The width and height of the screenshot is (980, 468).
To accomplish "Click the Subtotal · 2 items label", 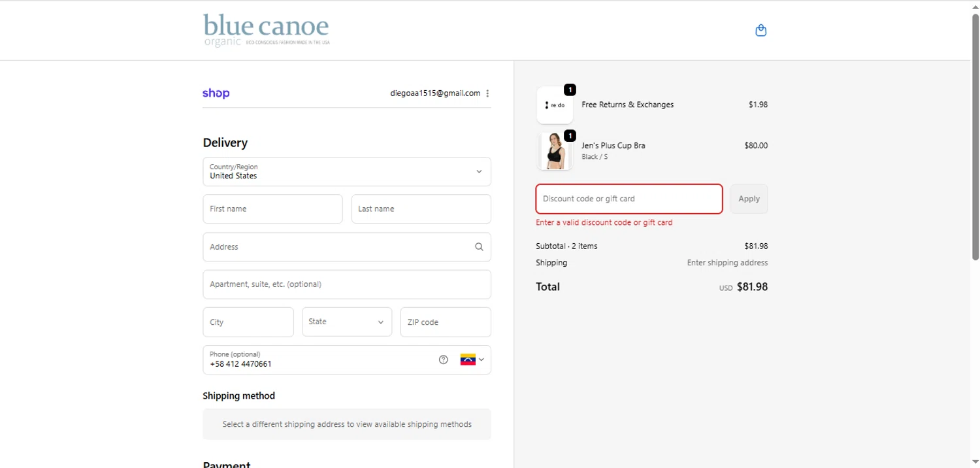I will 566,246.
